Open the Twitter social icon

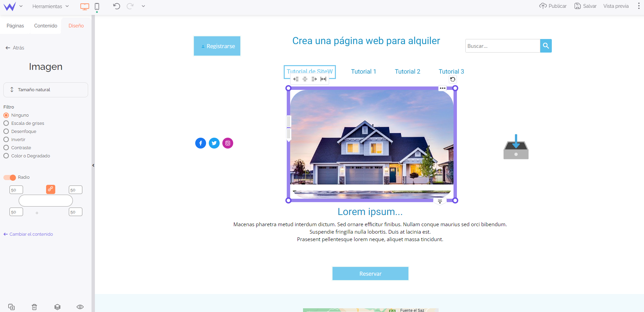214,143
